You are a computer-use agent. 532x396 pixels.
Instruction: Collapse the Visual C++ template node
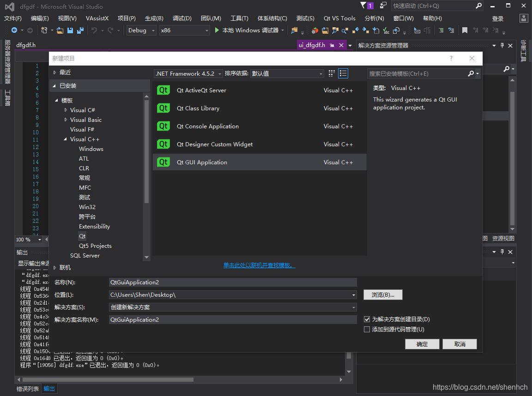[66, 139]
